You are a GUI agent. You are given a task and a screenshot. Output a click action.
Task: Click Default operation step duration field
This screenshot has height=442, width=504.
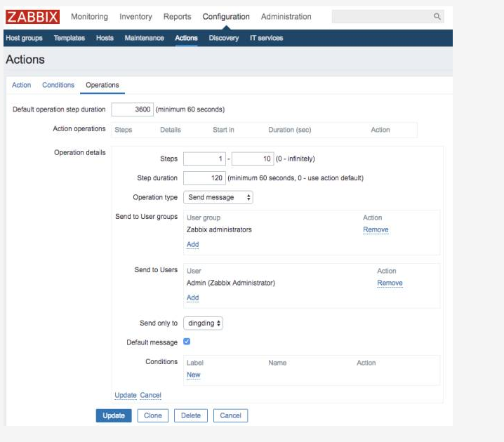tap(133, 109)
